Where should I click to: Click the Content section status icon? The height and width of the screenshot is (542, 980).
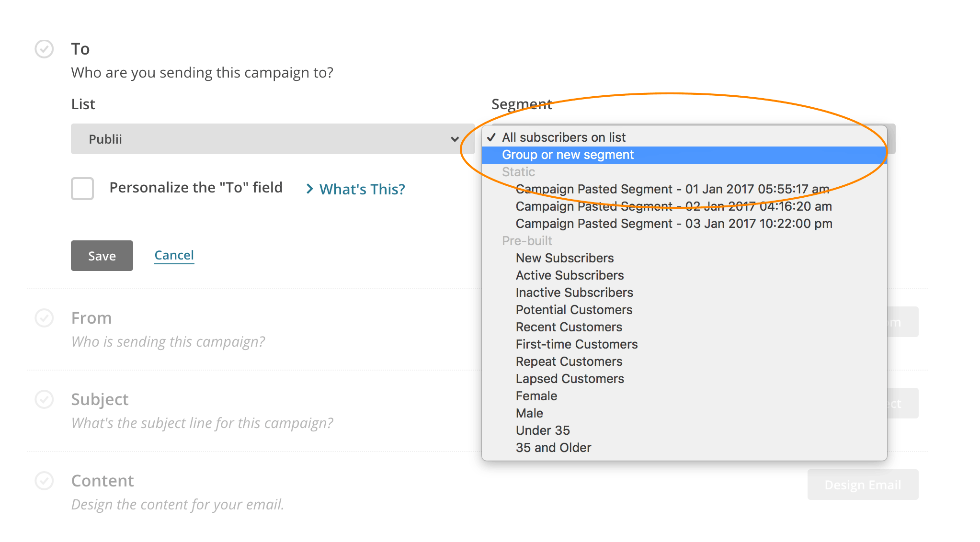pos(45,481)
